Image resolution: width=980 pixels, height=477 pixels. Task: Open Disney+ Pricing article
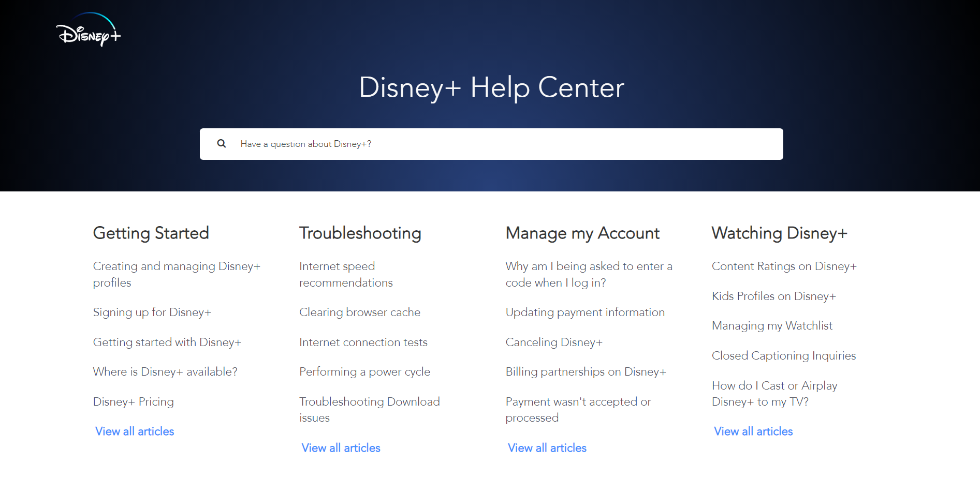click(x=133, y=401)
